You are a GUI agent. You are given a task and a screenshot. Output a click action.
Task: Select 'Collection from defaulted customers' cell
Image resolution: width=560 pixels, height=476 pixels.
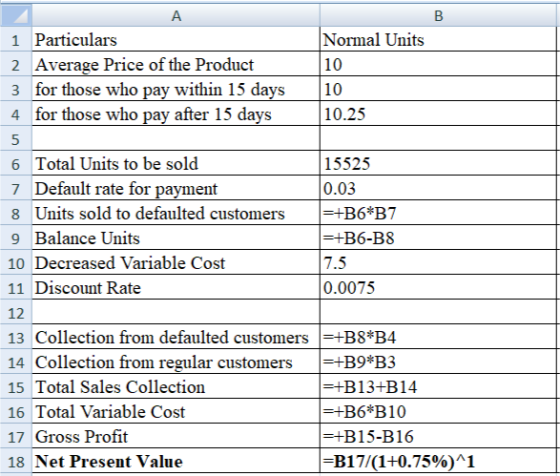click(176, 337)
